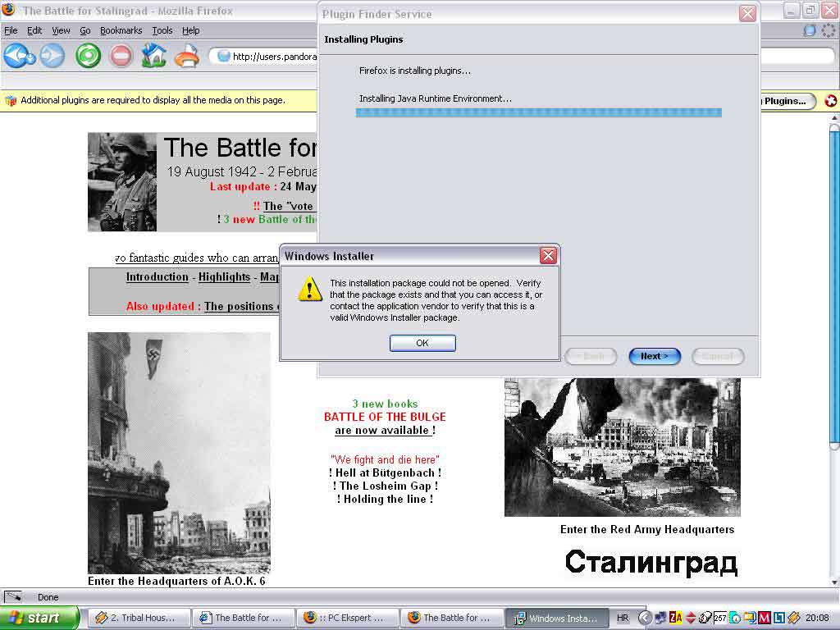Dismiss the plugin notification bar with red X
840x630 pixels.
[830, 101]
